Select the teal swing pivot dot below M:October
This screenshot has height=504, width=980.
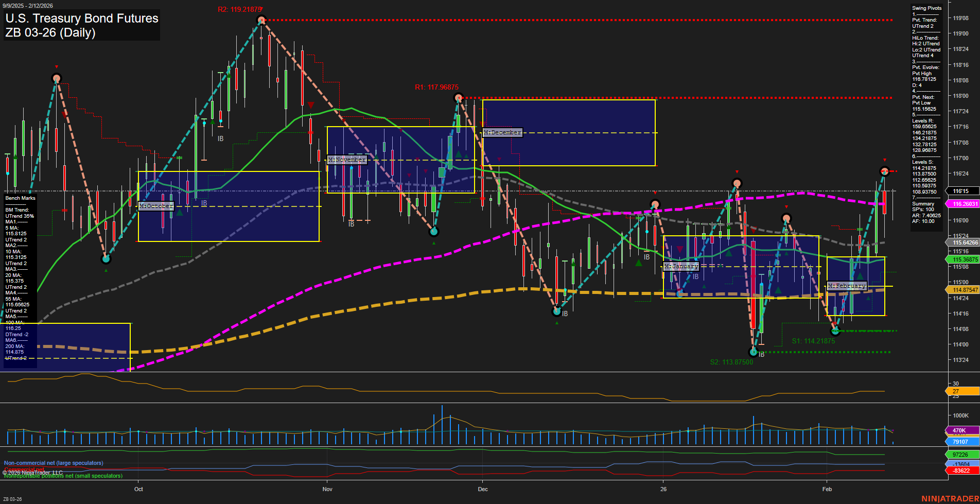tap(106, 259)
